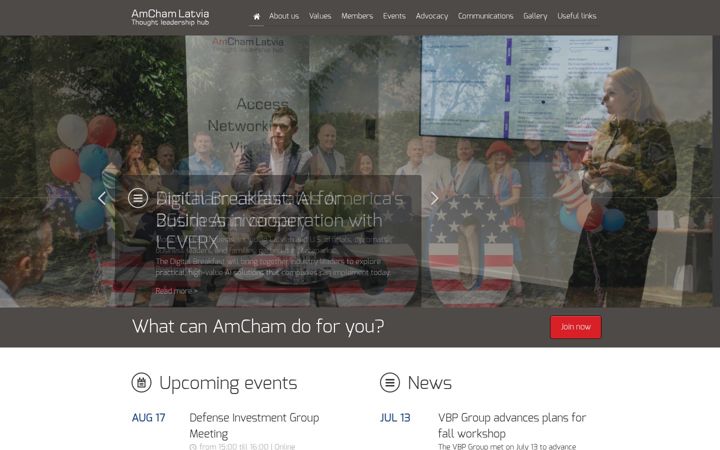Show the previous slide with left arrow

(102, 198)
